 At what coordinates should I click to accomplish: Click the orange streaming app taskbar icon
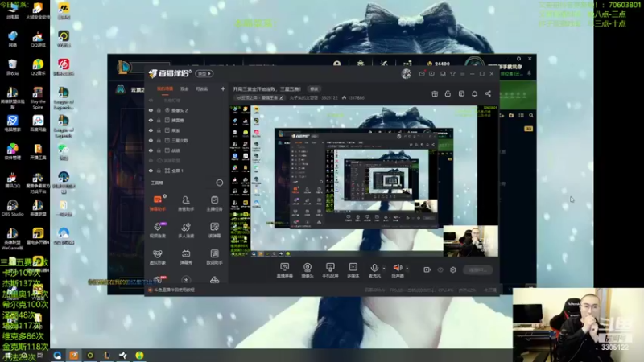pos(74,355)
